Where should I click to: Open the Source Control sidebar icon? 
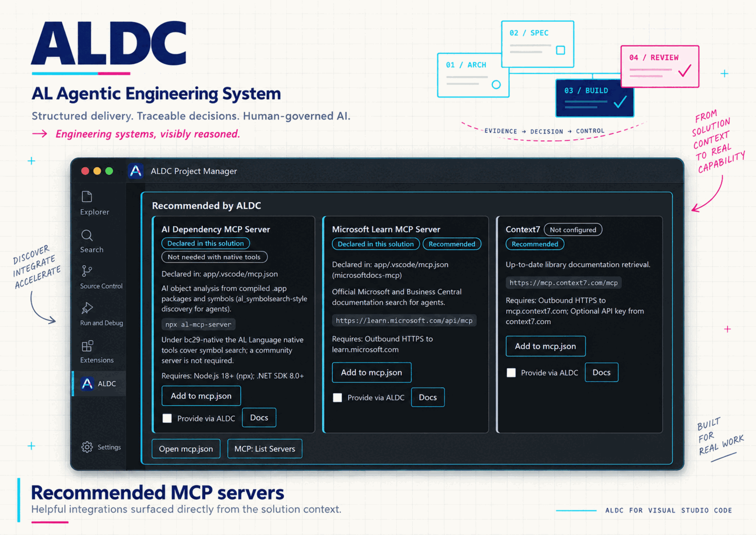pyautogui.click(x=87, y=271)
